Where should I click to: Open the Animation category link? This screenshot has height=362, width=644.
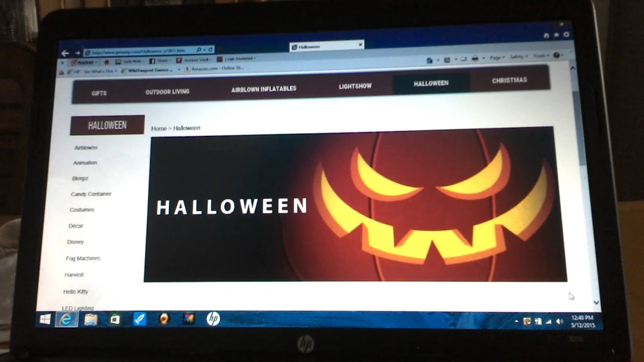pyautogui.click(x=85, y=163)
